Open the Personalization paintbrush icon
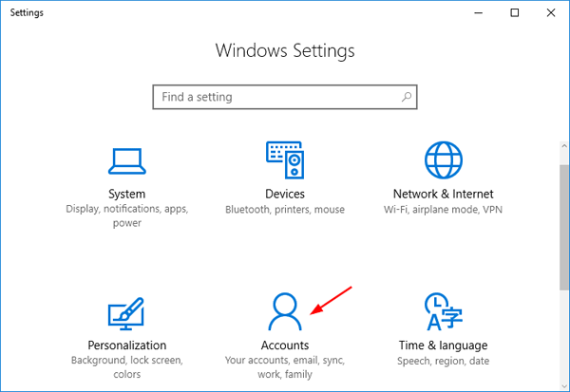 click(126, 313)
